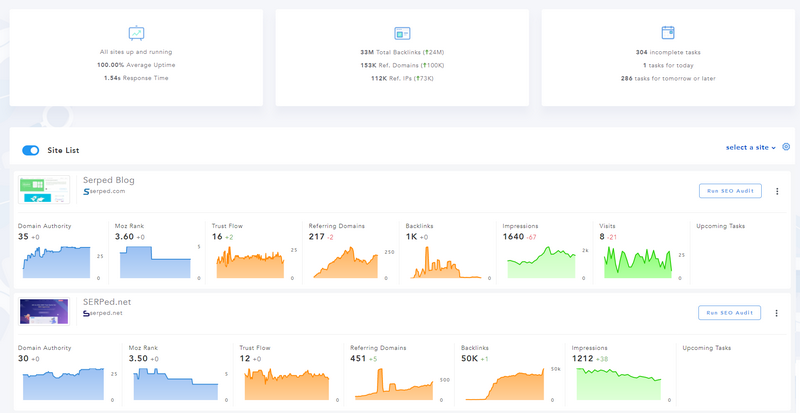Click '304 incomplete tasks' text
Image resolution: width=800 pixels, height=413 pixels.
pyautogui.click(x=668, y=52)
